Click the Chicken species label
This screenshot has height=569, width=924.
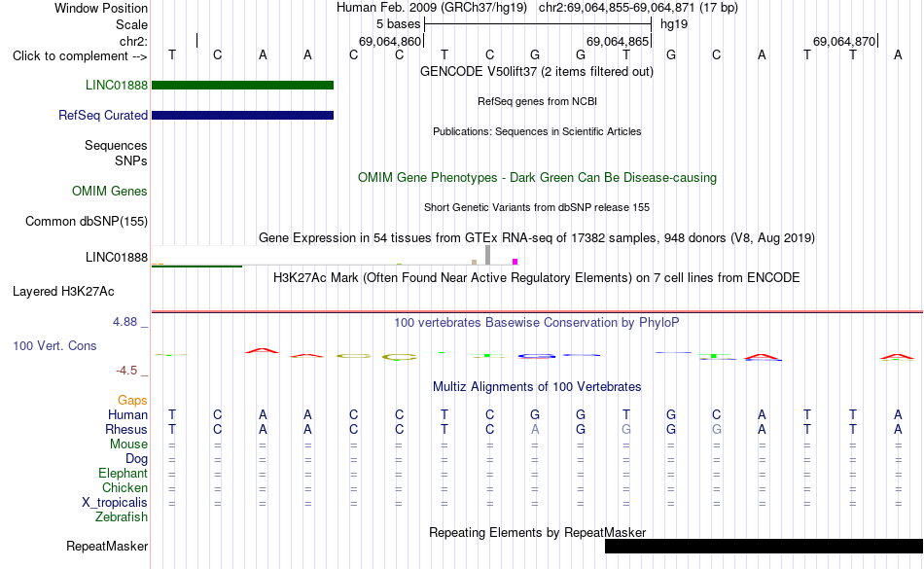(124, 487)
